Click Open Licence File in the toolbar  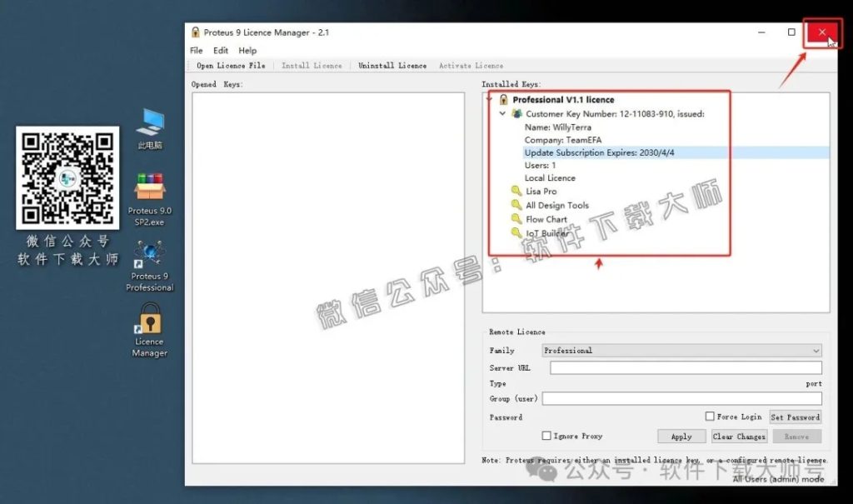pyautogui.click(x=231, y=66)
